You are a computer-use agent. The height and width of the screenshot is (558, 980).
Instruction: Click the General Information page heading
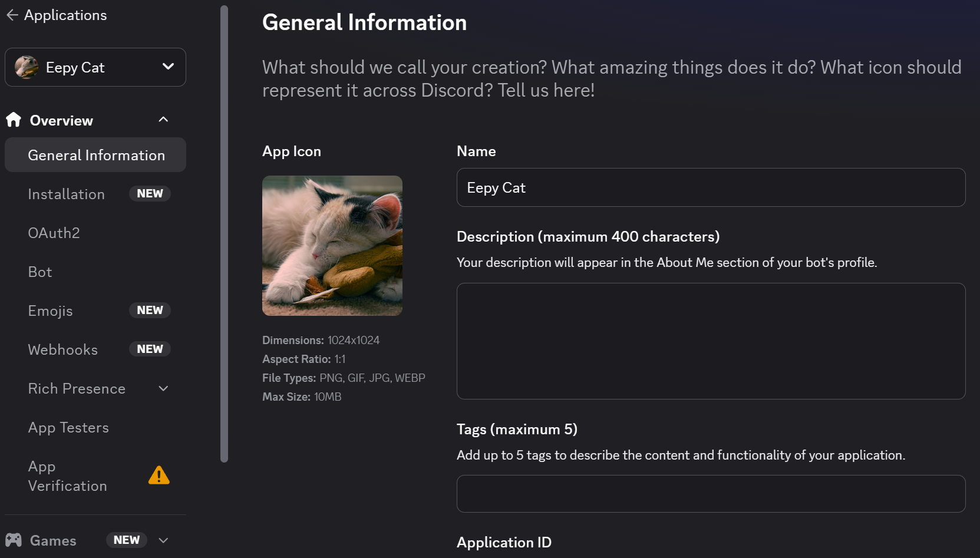click(364, 22)
